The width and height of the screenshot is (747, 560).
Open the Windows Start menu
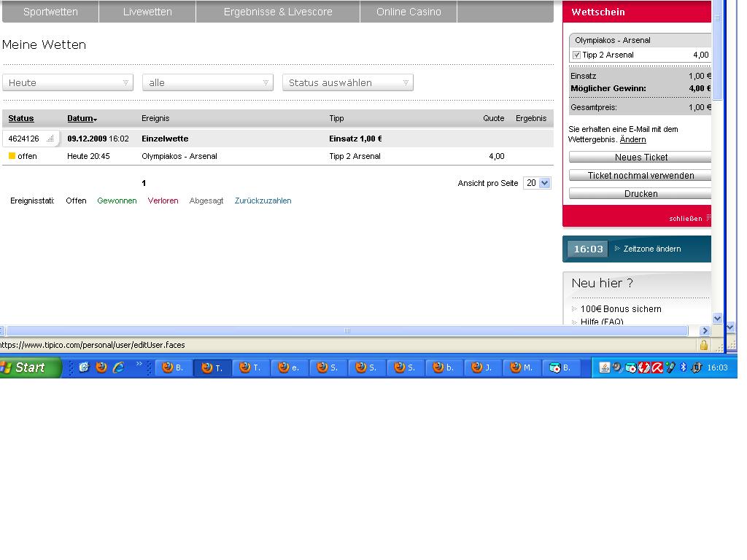coord(29,367)
